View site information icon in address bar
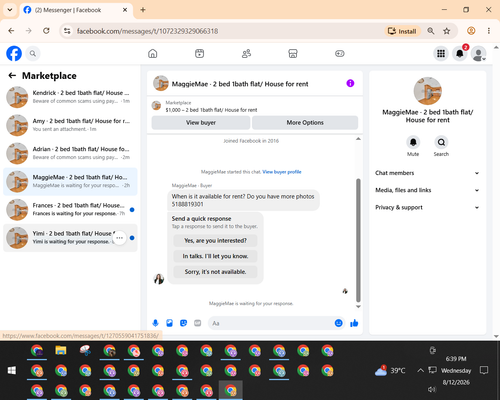The width and height of the screenshot is (500, 400). pyautogui.click(x=67, y=31)
